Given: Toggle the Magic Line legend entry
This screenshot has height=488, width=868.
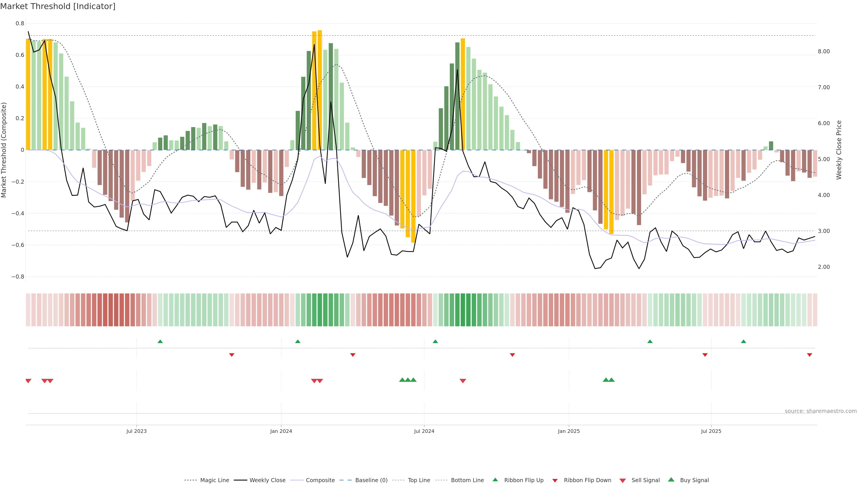Looking at the screenshot, I should coord(214,480).
